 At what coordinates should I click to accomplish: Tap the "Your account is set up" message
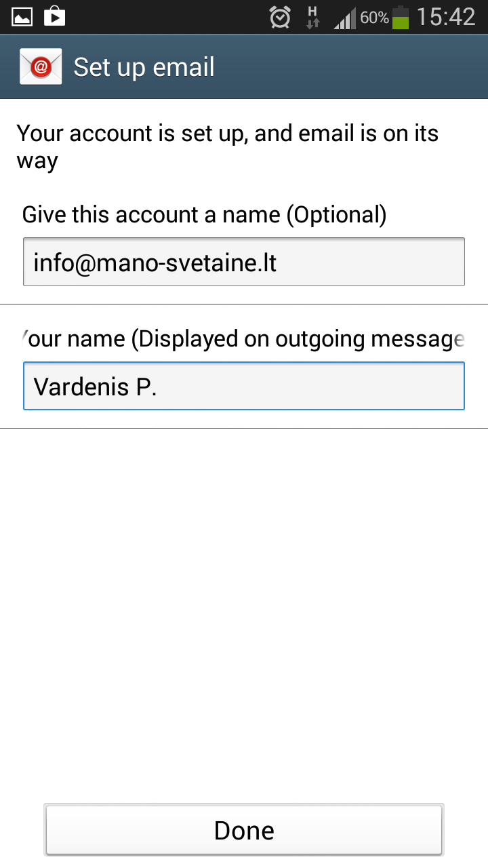click(x=227, y=146)
